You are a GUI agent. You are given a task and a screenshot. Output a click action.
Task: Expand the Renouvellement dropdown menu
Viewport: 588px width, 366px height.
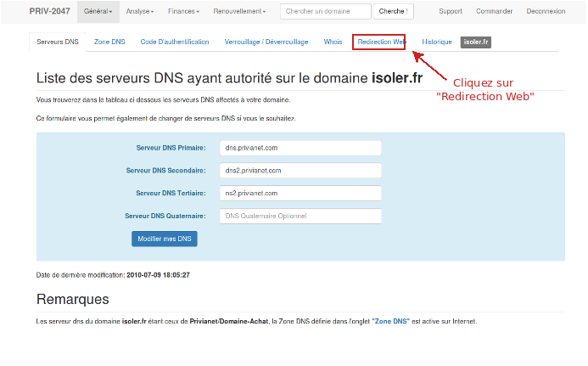pos(239,11)
